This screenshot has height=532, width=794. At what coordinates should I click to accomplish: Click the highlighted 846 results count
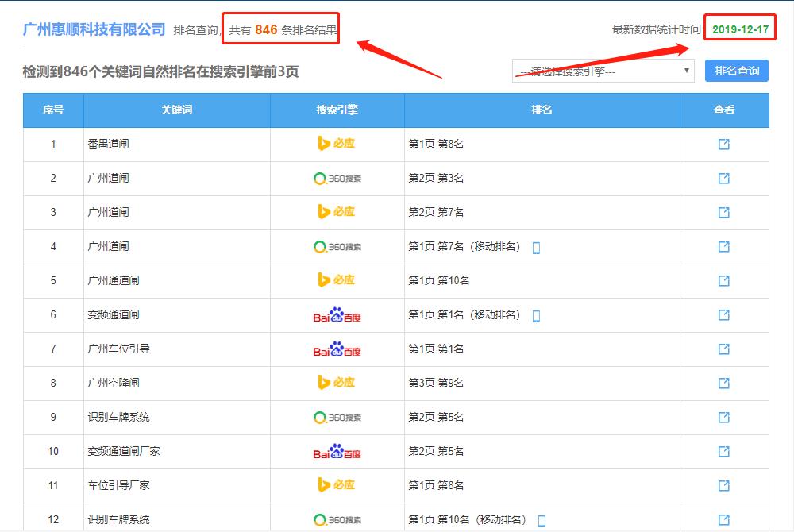[x=265, y=29]
